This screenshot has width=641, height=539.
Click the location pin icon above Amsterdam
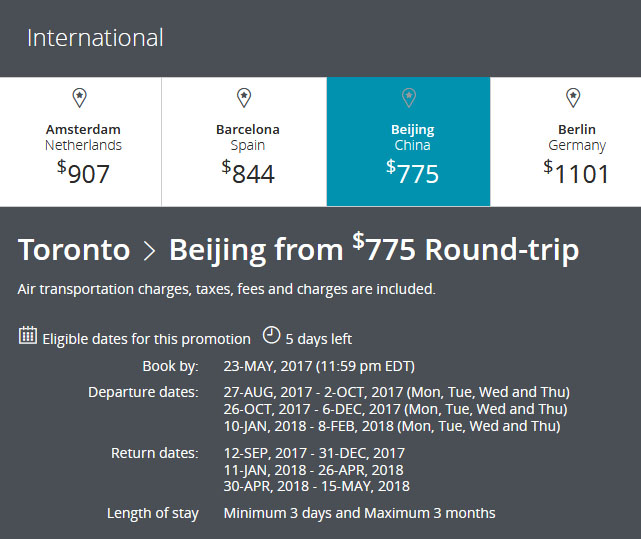80,97
